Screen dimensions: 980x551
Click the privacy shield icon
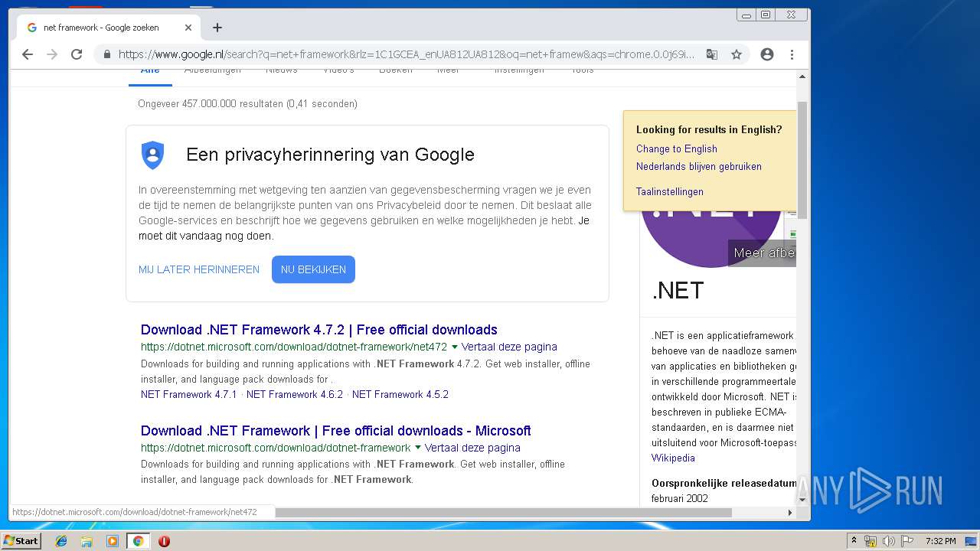coord(153,155)
